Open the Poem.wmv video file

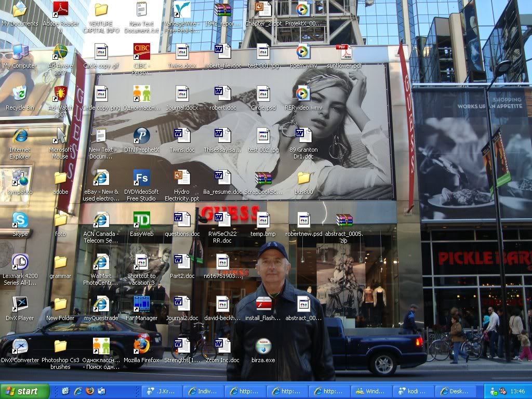303,52
